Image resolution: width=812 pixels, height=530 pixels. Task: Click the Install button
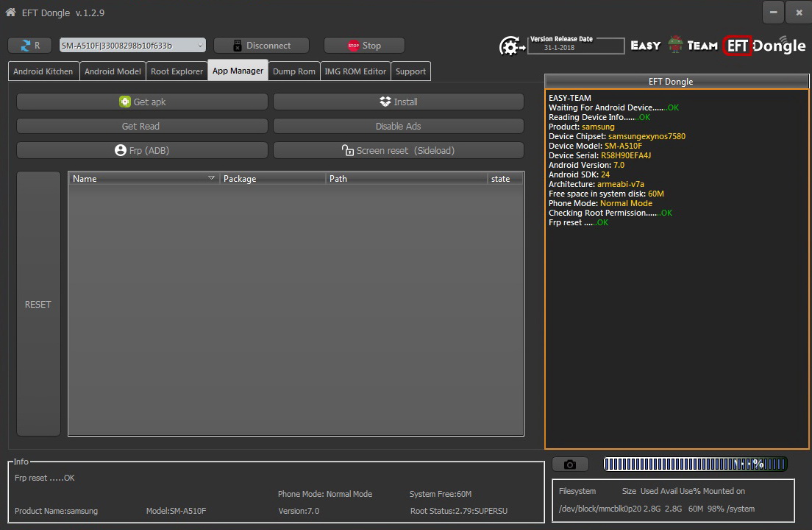(x=398, y=102)
